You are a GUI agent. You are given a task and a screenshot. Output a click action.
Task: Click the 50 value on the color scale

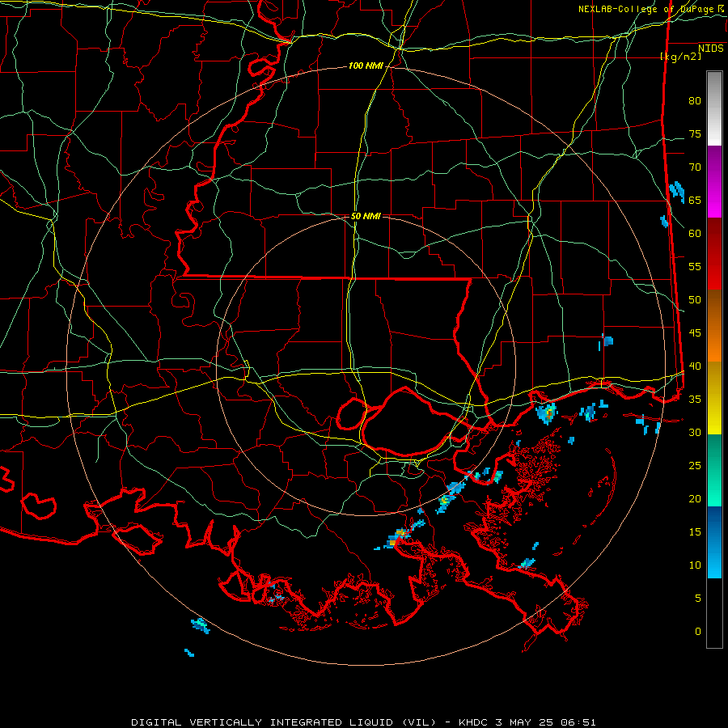(x=695, y=300)
